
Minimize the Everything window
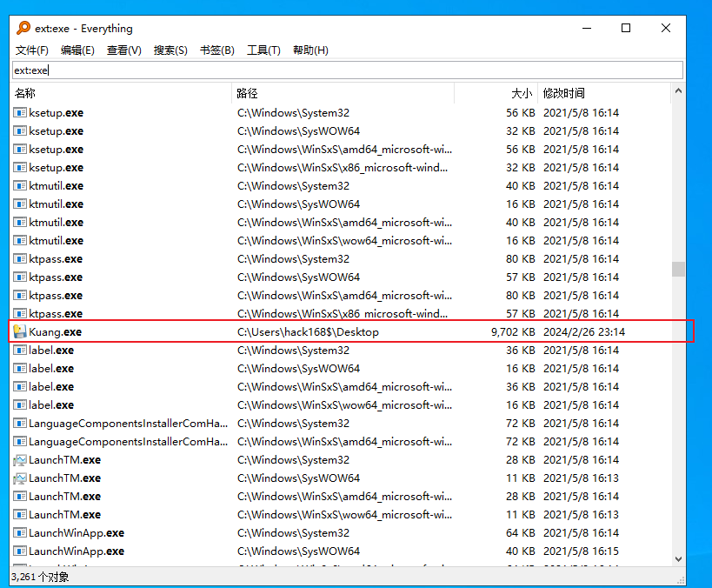[587, 28]
